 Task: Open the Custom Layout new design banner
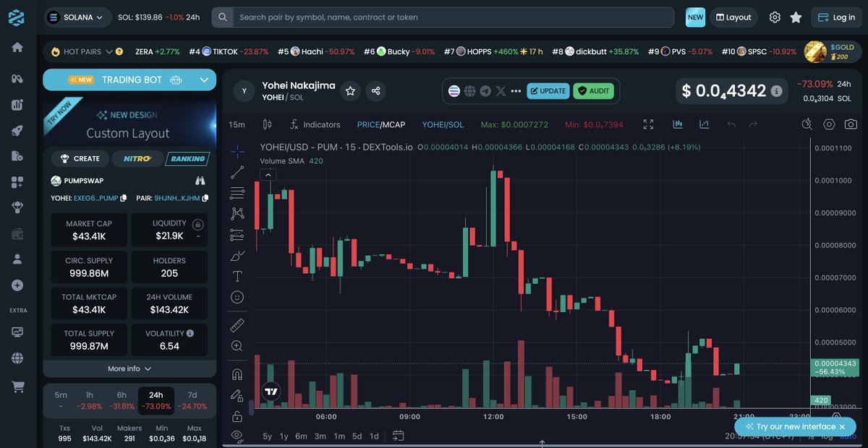129,123
